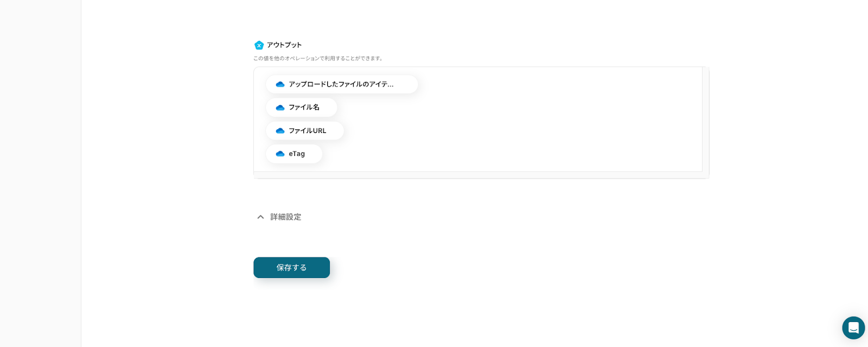This screenshot has height=347, width=868.
Task: Collapse 詳細設定 using its chevron arrow
Action: tap(260, 217)
